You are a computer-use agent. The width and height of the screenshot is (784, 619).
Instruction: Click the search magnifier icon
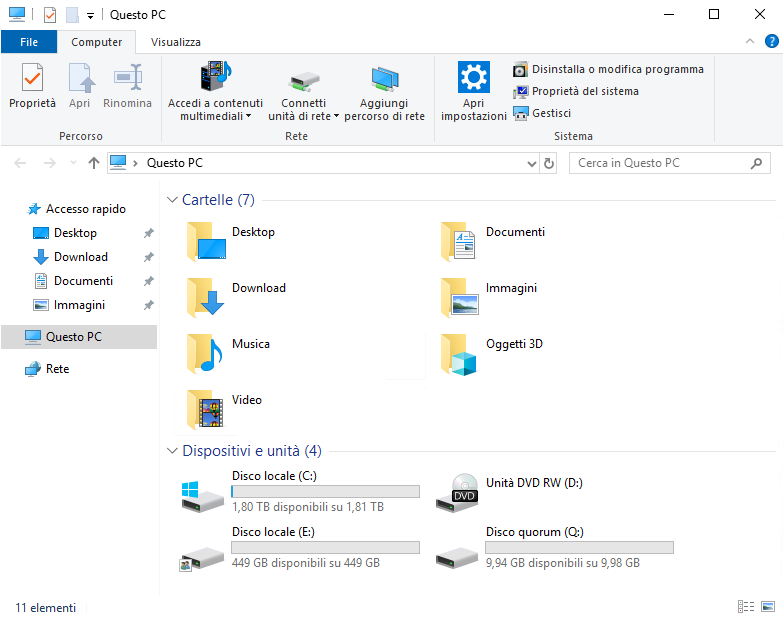pos(756,163)
